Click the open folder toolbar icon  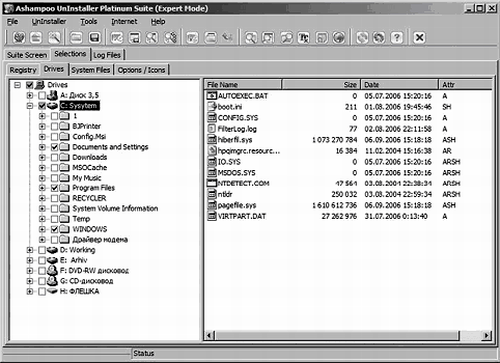(x=76, y=38)
